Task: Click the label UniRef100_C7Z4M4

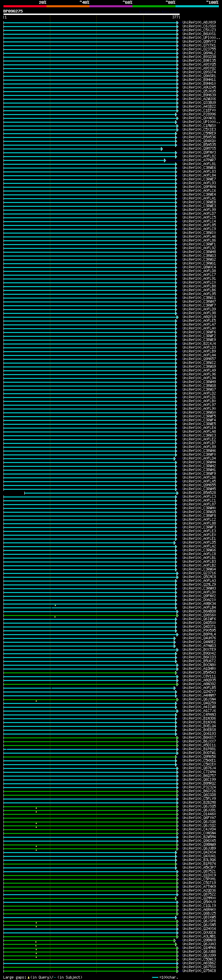Action: pyautogui.click(x=199, y=772)
